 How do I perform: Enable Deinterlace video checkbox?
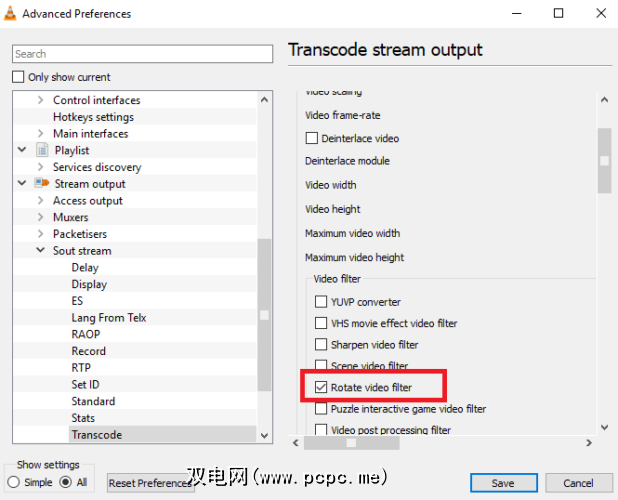[x=312, y=138]
